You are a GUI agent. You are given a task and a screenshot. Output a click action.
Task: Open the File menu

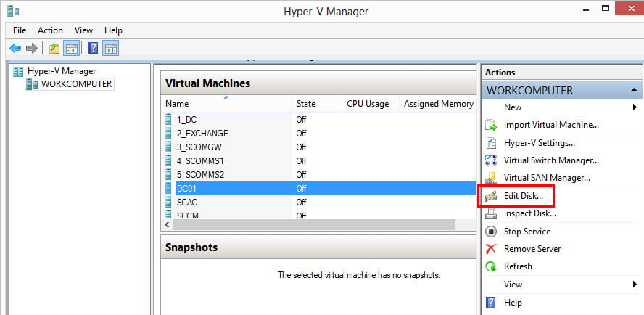coord(20,30)
